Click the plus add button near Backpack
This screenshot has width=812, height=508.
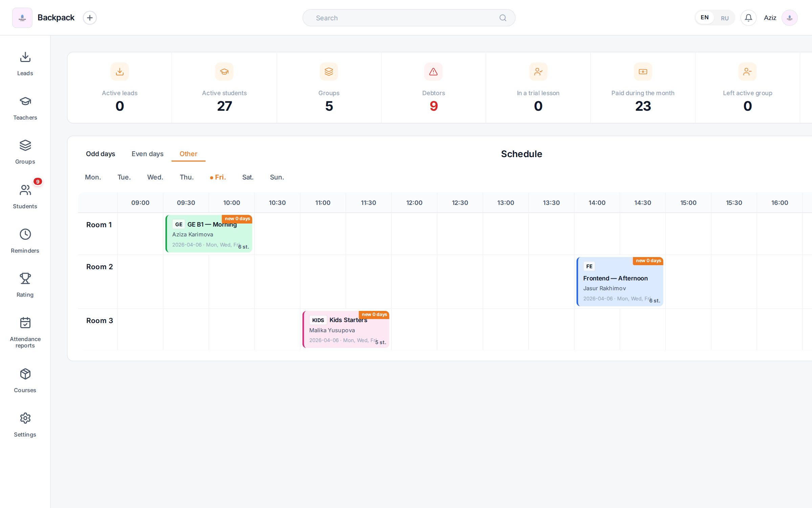[90, 18]
